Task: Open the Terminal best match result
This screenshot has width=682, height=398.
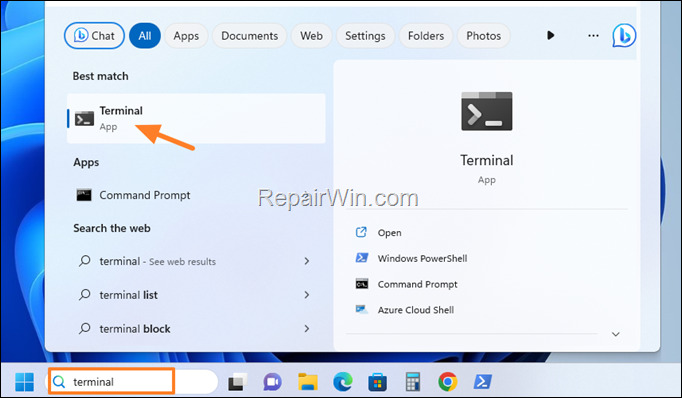Action: [196, 118]
